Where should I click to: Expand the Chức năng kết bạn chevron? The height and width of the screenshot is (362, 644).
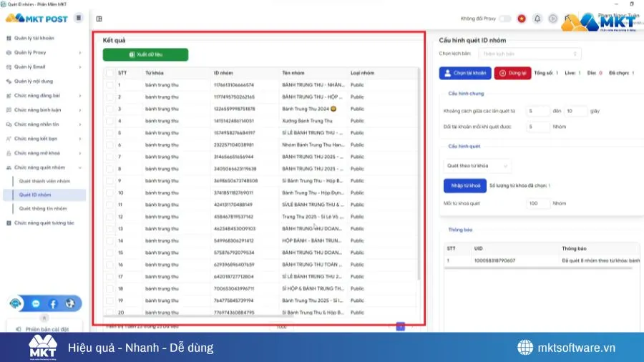click(x=80, y=139)
